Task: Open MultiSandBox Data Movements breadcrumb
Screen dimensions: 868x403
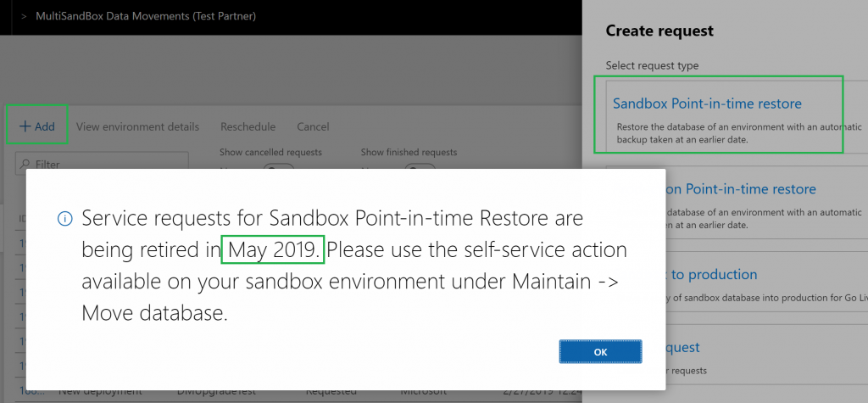Action: pos(145,15)
